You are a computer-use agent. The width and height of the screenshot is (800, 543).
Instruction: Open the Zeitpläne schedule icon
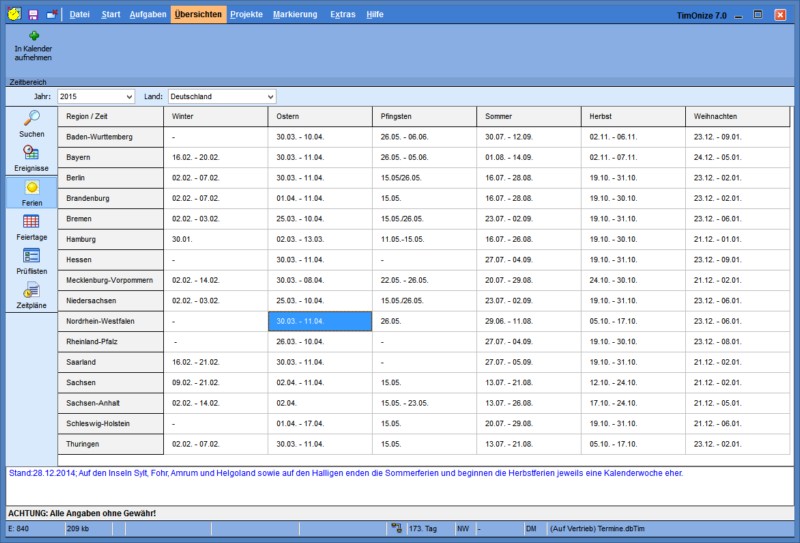click(31, 290)
